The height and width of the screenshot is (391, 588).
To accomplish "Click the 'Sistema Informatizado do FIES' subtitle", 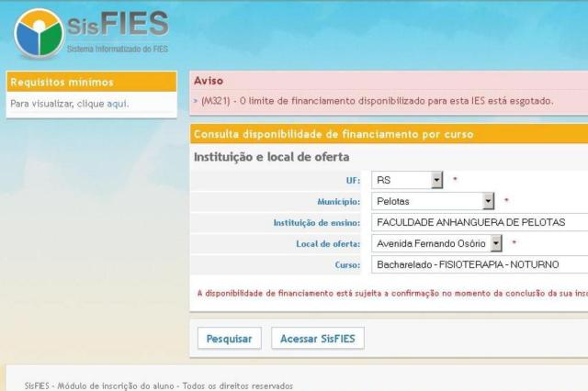I will point(118,49).
